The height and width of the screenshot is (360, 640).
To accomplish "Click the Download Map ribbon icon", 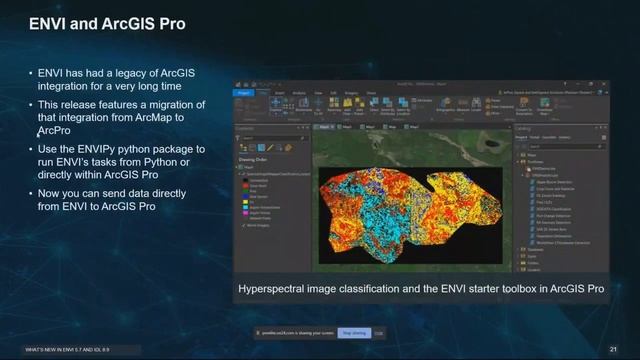I will coord(544,105).
